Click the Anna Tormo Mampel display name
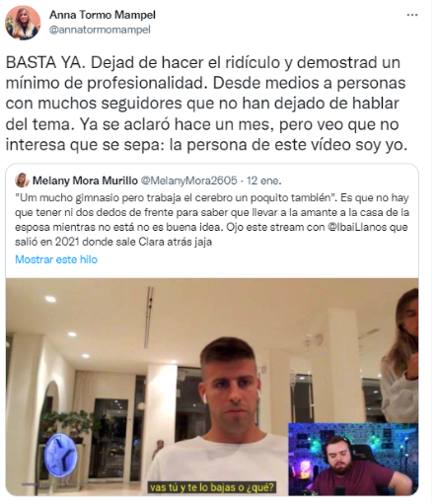This screenshot has height=504, width=437. click(x=103, y=15)
